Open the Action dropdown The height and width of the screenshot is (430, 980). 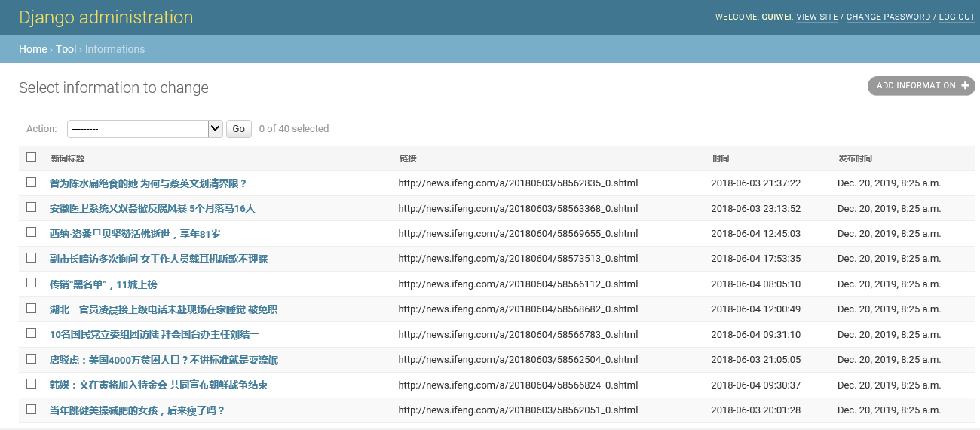145,129
